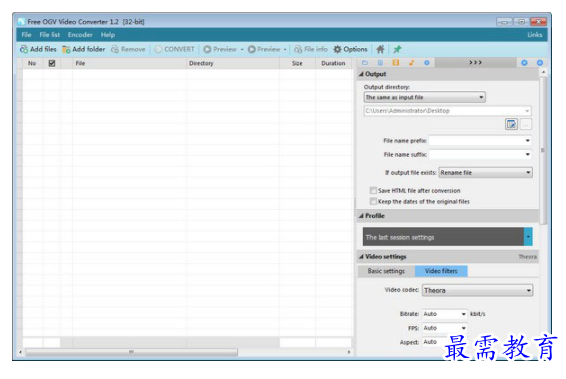Open the Help menu
The width and height of the screenshot is (566, 379).
[x=108, y=35]
